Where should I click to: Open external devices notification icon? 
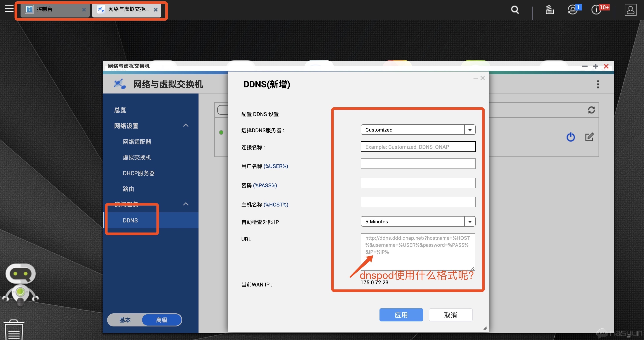tap(573, 10)
